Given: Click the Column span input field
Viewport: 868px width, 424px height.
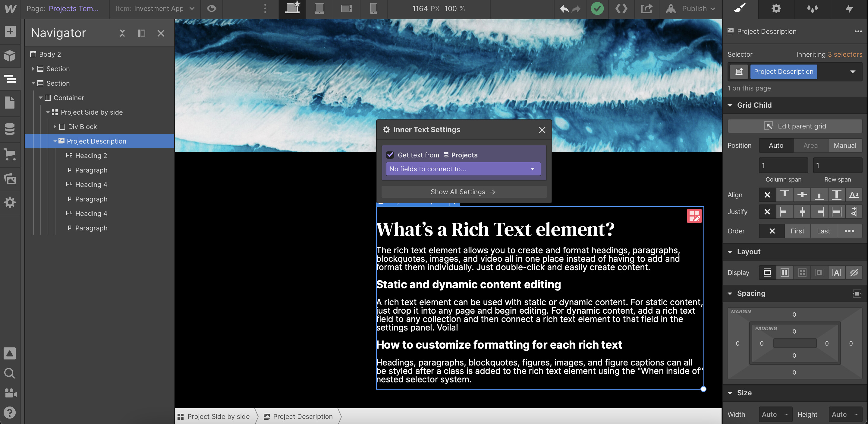Looking at the screenshot, I should pos(783,166).
